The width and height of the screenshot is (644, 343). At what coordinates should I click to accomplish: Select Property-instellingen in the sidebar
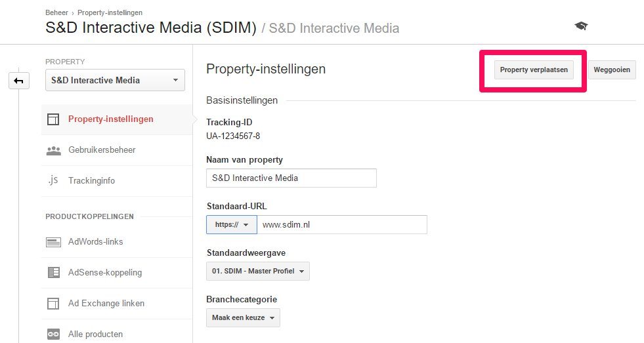click(x=117, y=119)
